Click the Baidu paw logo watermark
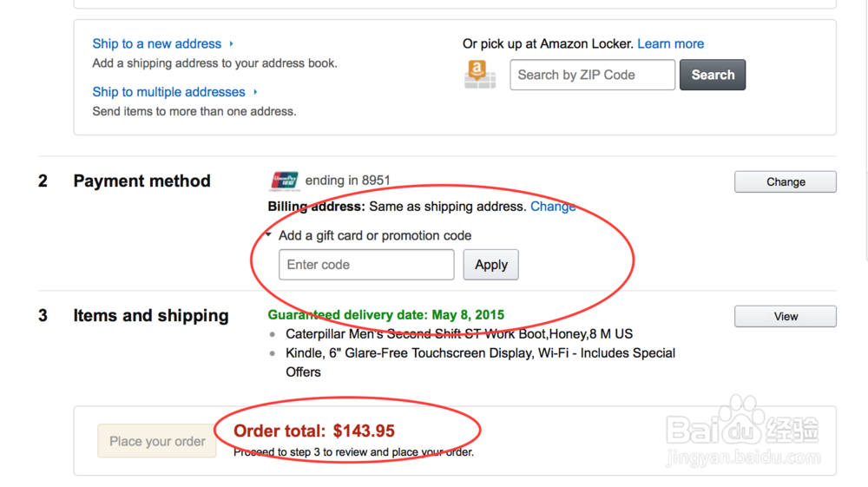 tap(740, 424)
